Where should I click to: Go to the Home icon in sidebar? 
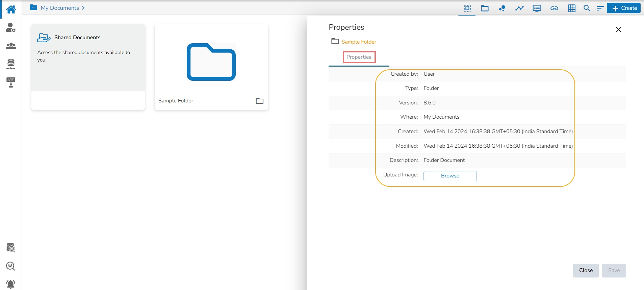pos(11,9)
